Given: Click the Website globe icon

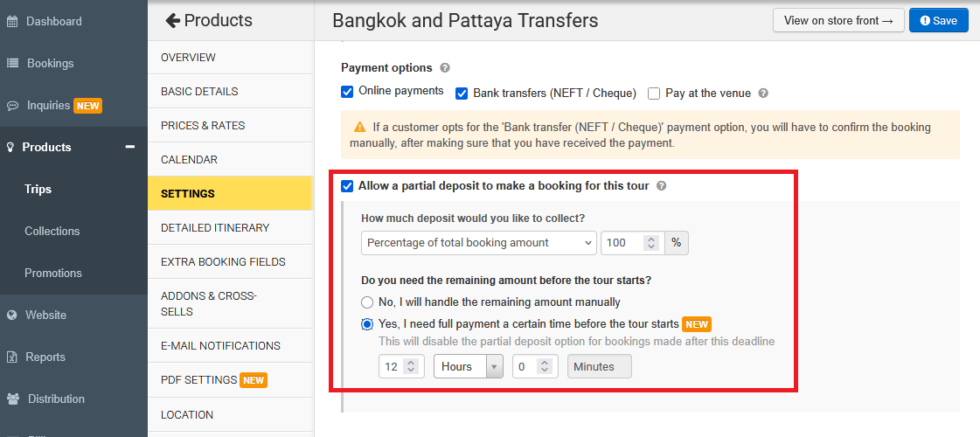Looking at the screenshot, I should point(12,315).
